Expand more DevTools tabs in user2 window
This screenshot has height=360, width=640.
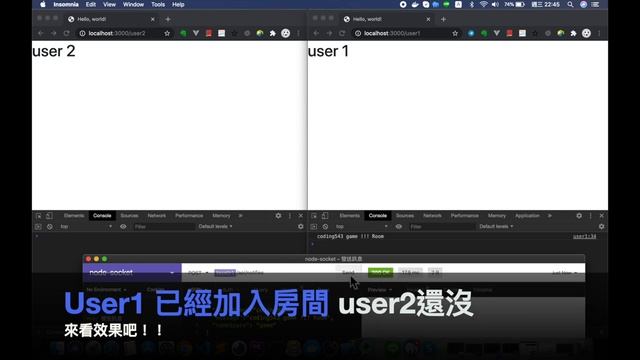(x=240, y=216)
